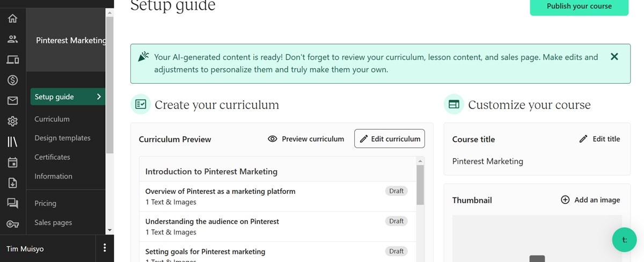The width and height of the screenshot is (644, 262).
Task: Open the Users people icon
Action: click(x=12, y=39)
